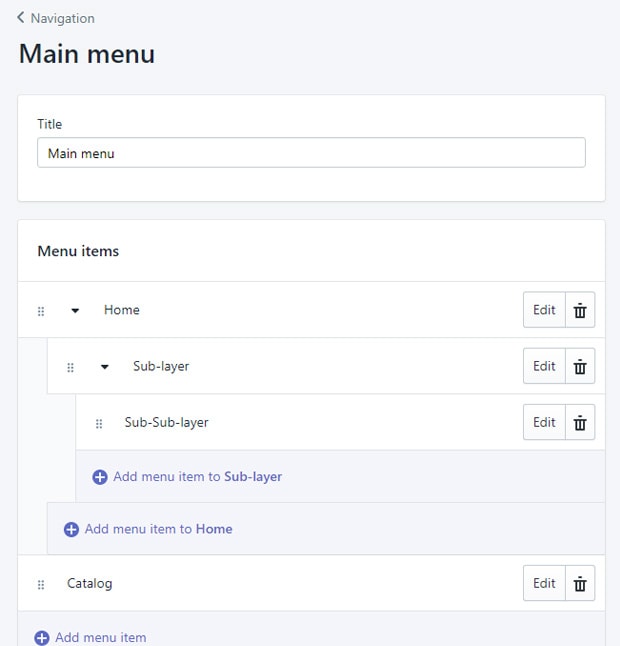Click the drag handle next to Sub-layer
Viewport: 620px width, 646px height.
(70, 367)
